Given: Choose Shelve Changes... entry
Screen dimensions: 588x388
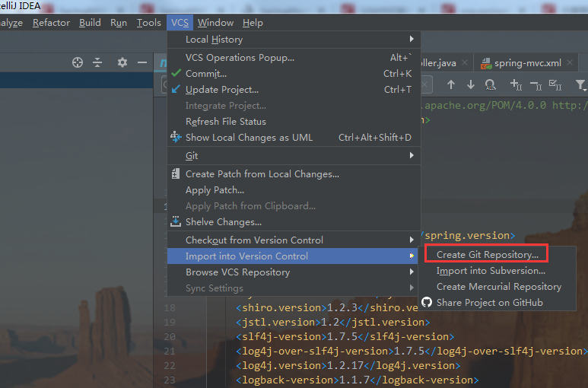Looking at the screenshot, I should pyautogui.click(x=294, y=222).
